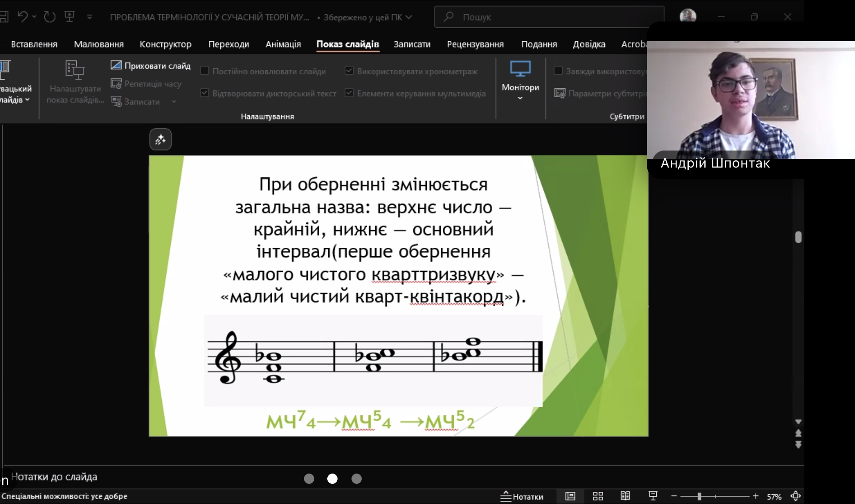Screen dimensions: 855x504
Task: Click Налаштувати показ слайдів icon
Action: coord(75,70)
